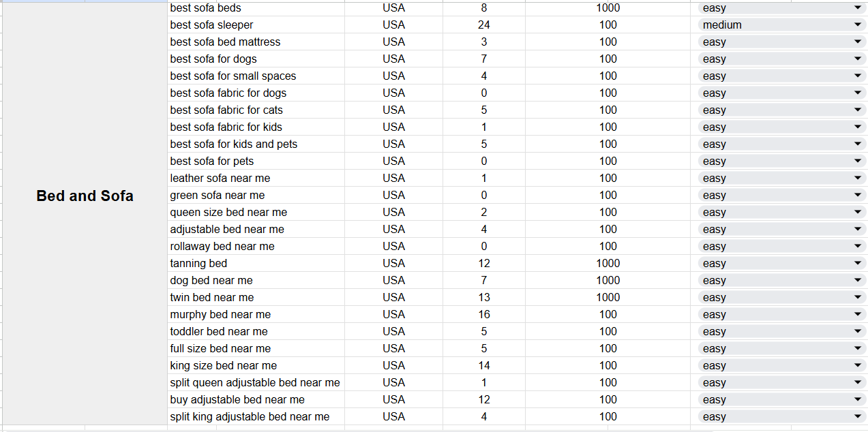The height and width of the screenshot is (432, 868).
Task: Open the tanning bed difficulty dropdown
Action: 858,263
